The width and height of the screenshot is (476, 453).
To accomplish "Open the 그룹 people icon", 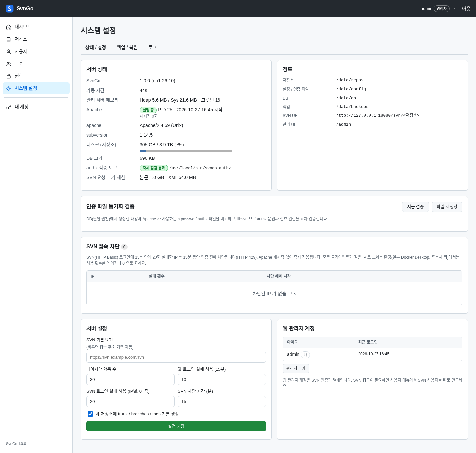I will point(9,64).
